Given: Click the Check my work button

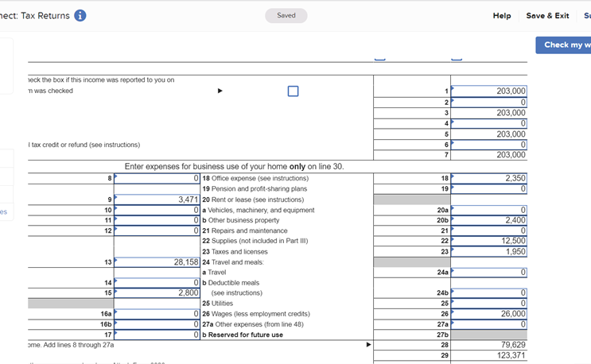Looking at the screenshot, I should coord(563,45).
